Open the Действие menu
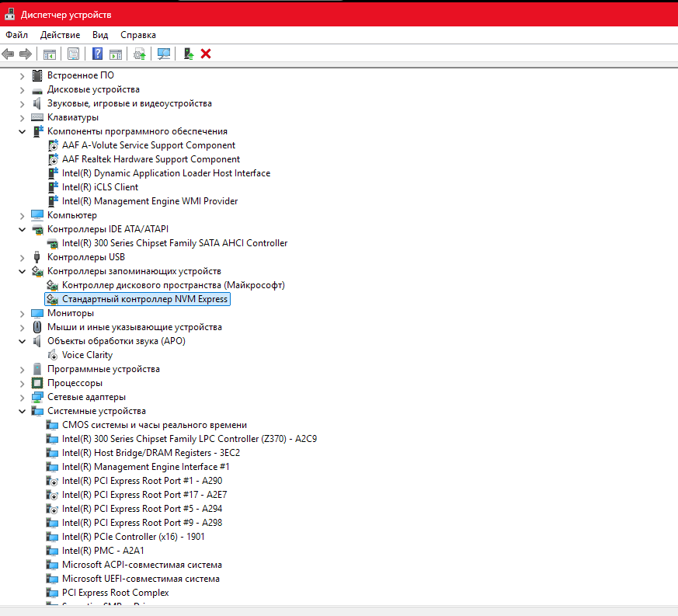This screenshot has width=678, height=616. (x=60, y=35)
